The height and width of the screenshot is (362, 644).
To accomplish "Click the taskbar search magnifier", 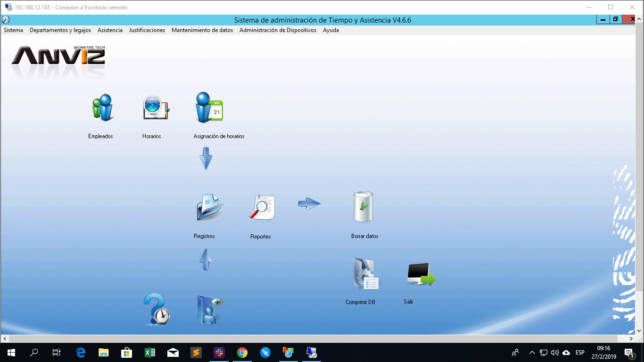I will point(34,353).
